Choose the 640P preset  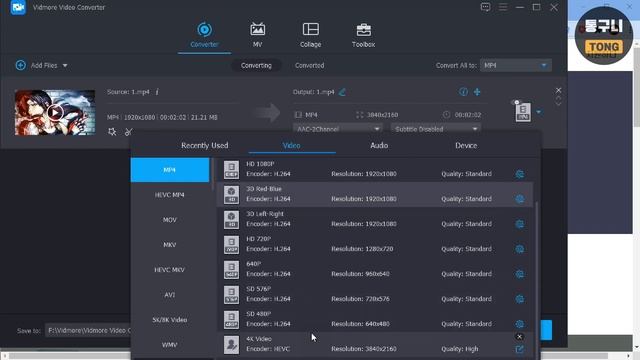(375, 269)
